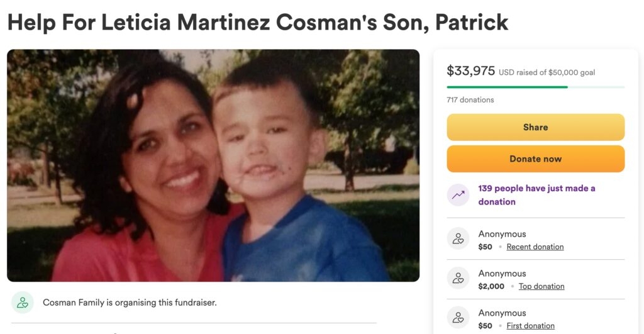
Task: Click the $2,000 top donation amount
Action: click(x=491, y=286)
